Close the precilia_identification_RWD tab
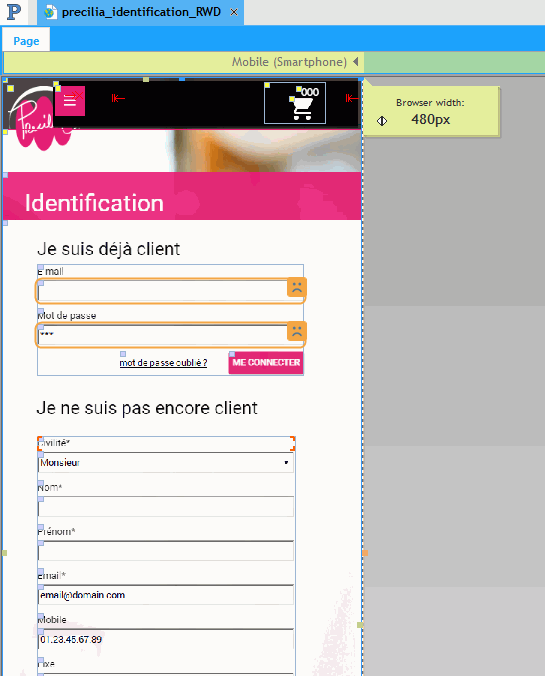Screen dimensions: 546x676 point(234,13)
